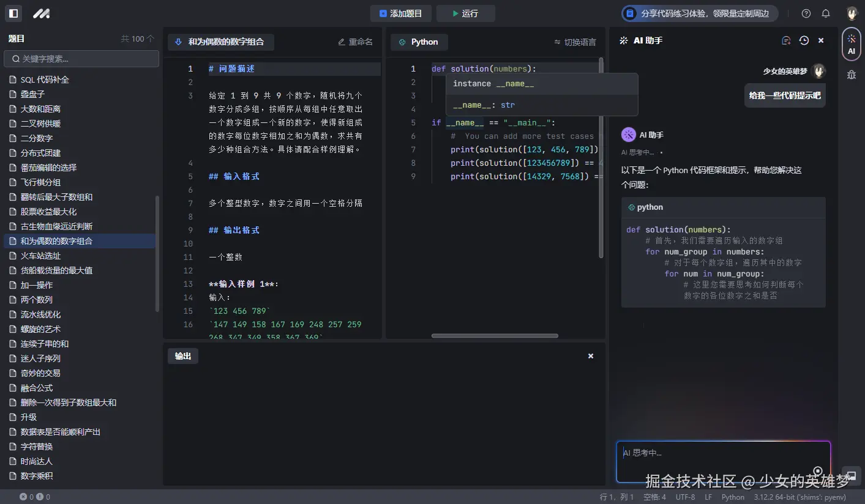Screen dimensions: 865x504
Task: Select Python interpreter 3.12.2 64-bit entry
Action: (800, 497)
